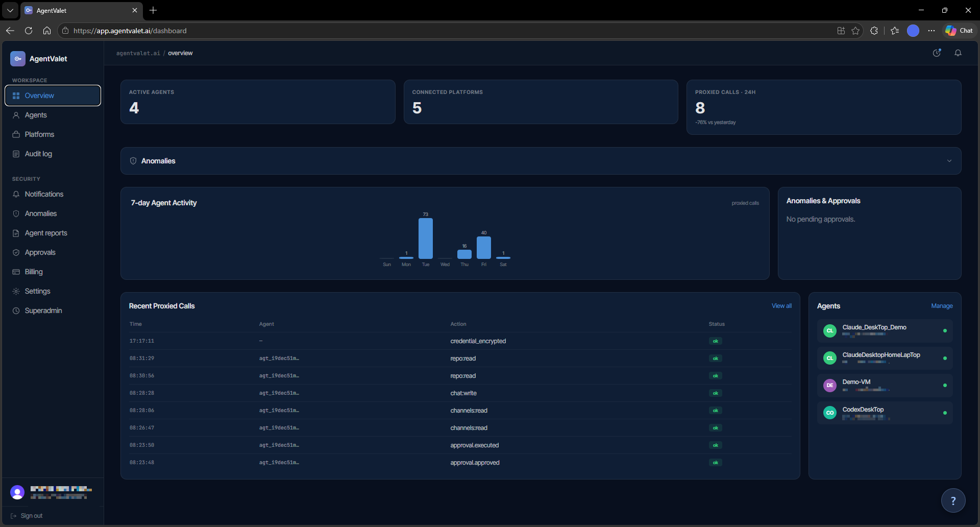This screenshot has width=980, height=527.
Task: Click the Settings gear icon in sidebar
Action: 16,291
